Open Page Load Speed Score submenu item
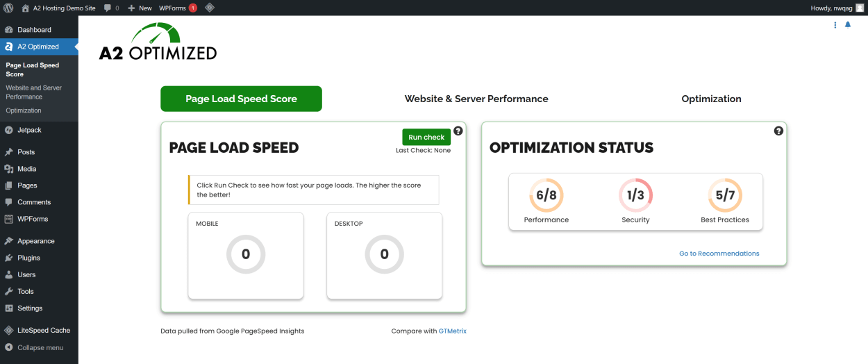This screenshot has height=364, width=868. (32, 69)
